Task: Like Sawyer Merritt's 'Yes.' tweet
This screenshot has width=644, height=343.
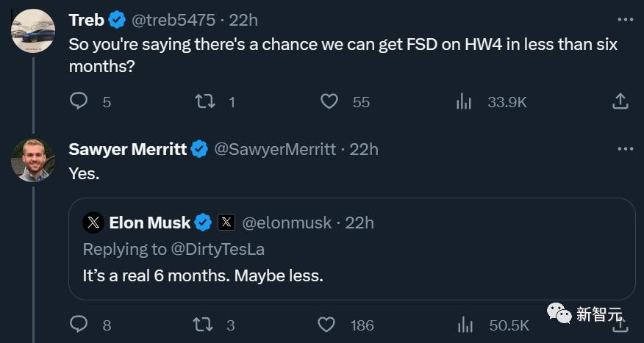Action: point(326,324)
